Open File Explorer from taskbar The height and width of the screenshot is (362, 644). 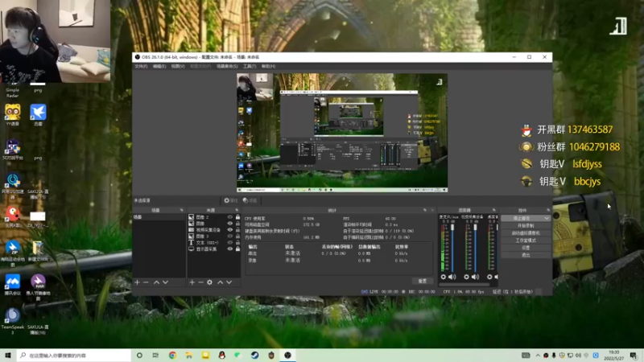point(189,355)
